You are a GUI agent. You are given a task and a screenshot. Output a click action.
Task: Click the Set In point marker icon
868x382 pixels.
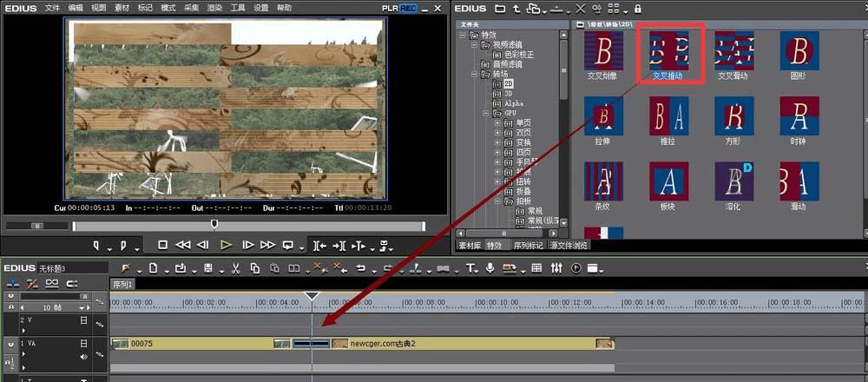pyautogui.click(x=96, y=245)
